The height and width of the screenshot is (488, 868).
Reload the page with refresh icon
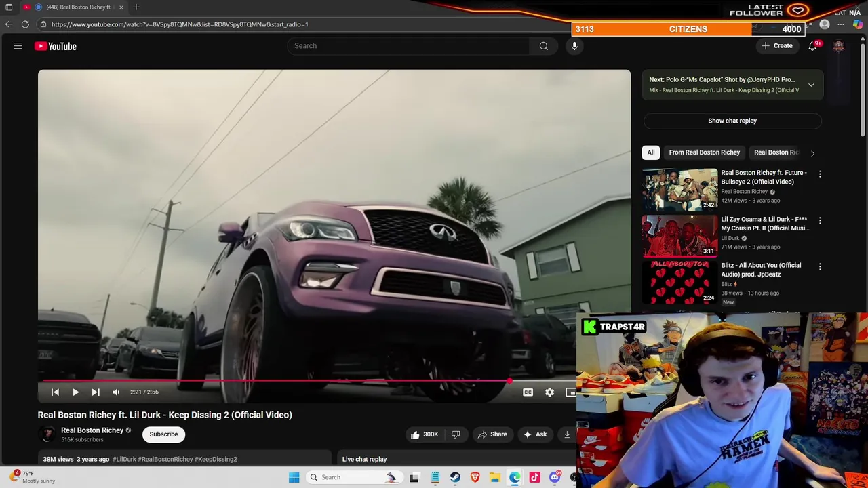[x=25, y=24]
